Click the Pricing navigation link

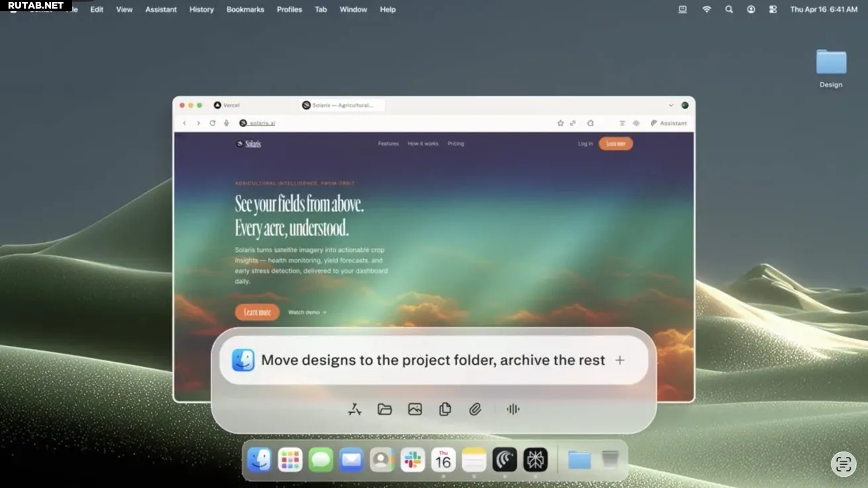pos(455,143)
